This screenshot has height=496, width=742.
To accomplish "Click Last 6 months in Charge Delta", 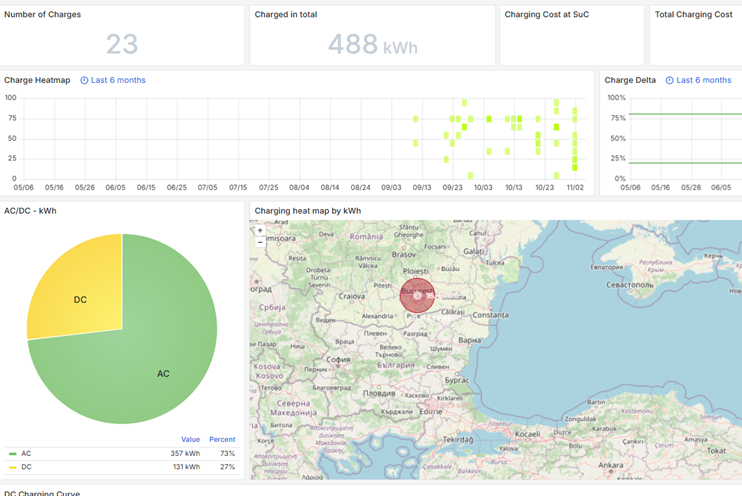I will pyautogui.click(x=703, y=80).
